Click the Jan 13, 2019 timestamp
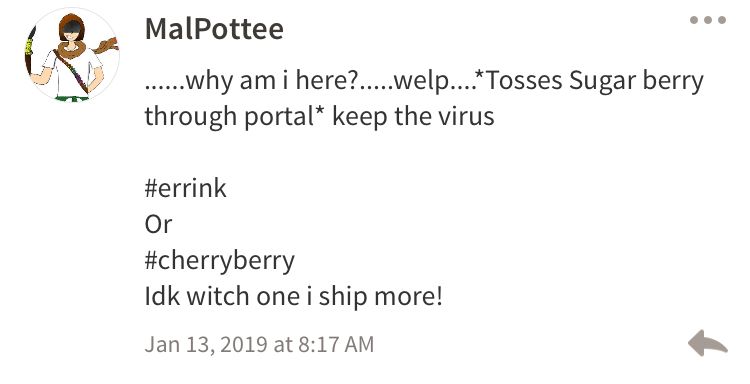This screenshot has width=750, height=384. (259, 345)
